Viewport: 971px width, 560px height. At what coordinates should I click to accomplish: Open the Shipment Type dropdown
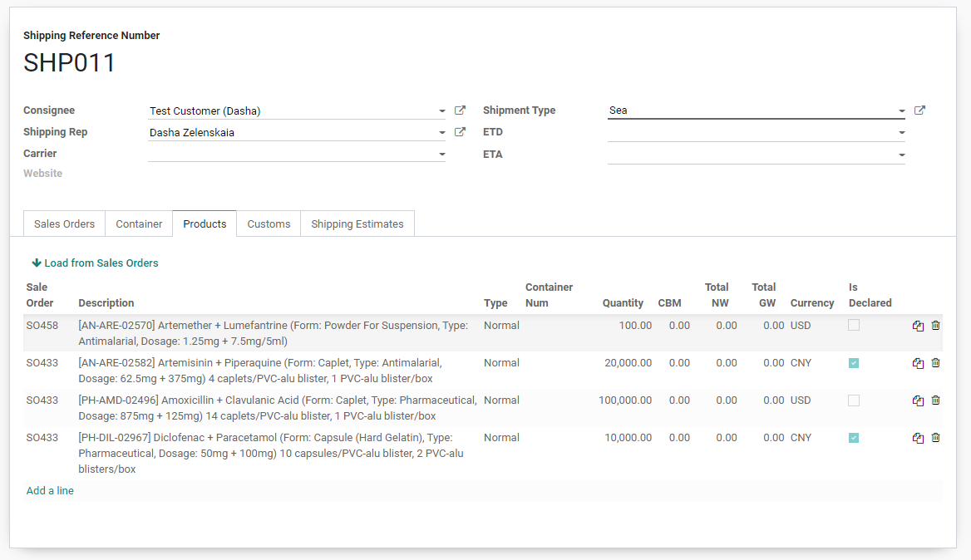[902, 111]
